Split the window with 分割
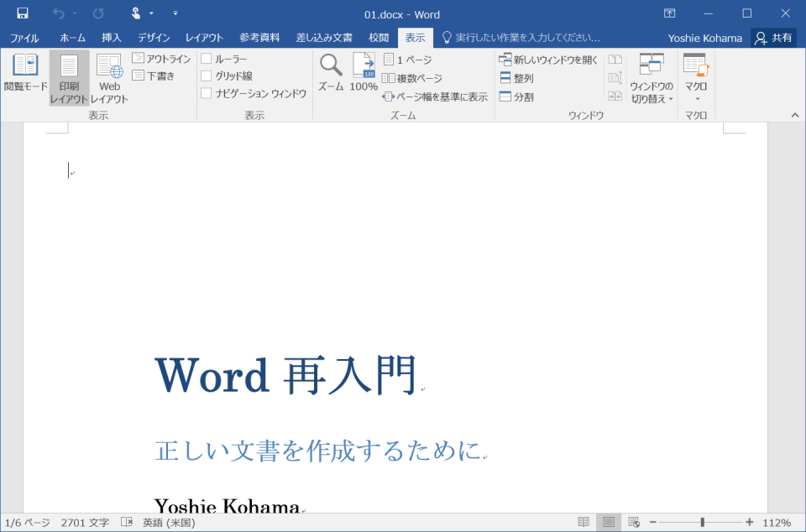The height and width of the screenshot is (532, 806). coord(516,96)
